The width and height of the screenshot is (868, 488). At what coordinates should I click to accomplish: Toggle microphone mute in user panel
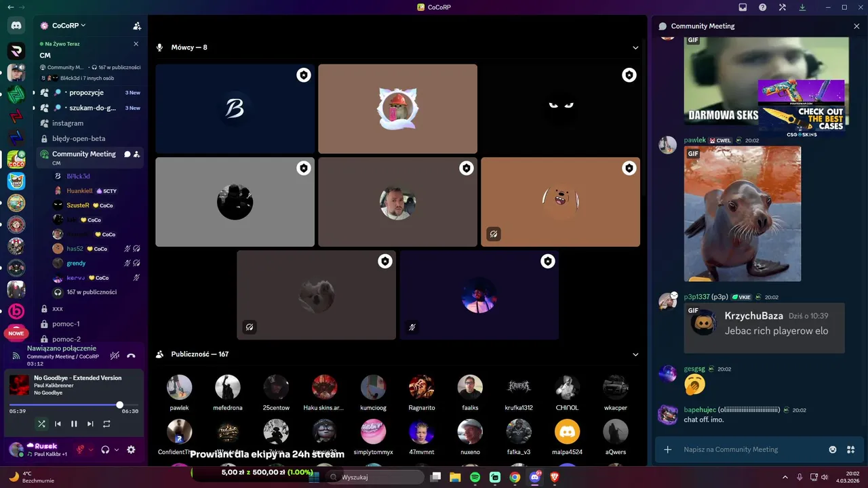click(x=81, y=449)
